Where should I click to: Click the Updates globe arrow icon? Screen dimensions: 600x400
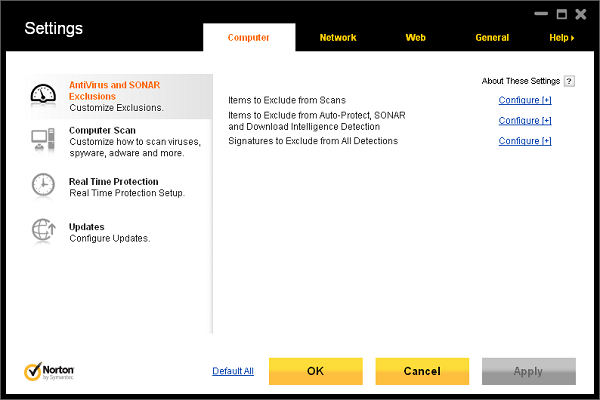click(x=43, y=230)
